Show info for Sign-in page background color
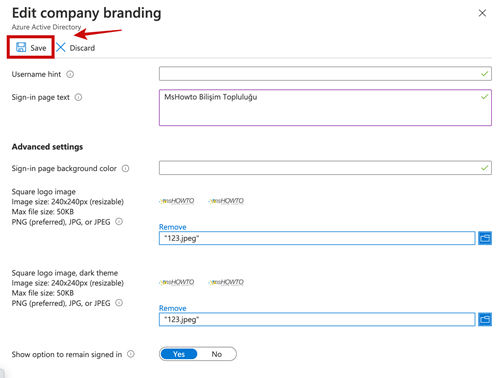This screenshot has height=378, width=503. click(x=125, y=168)
